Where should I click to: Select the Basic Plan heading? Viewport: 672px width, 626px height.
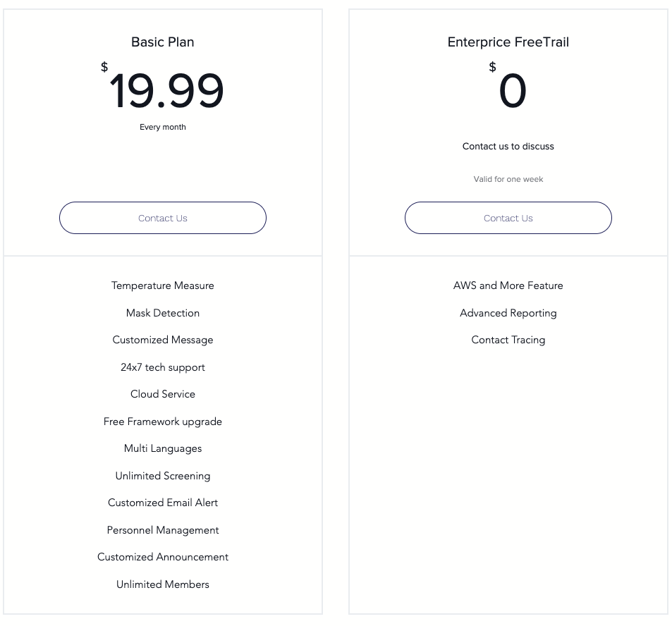[x=163, y=42]
